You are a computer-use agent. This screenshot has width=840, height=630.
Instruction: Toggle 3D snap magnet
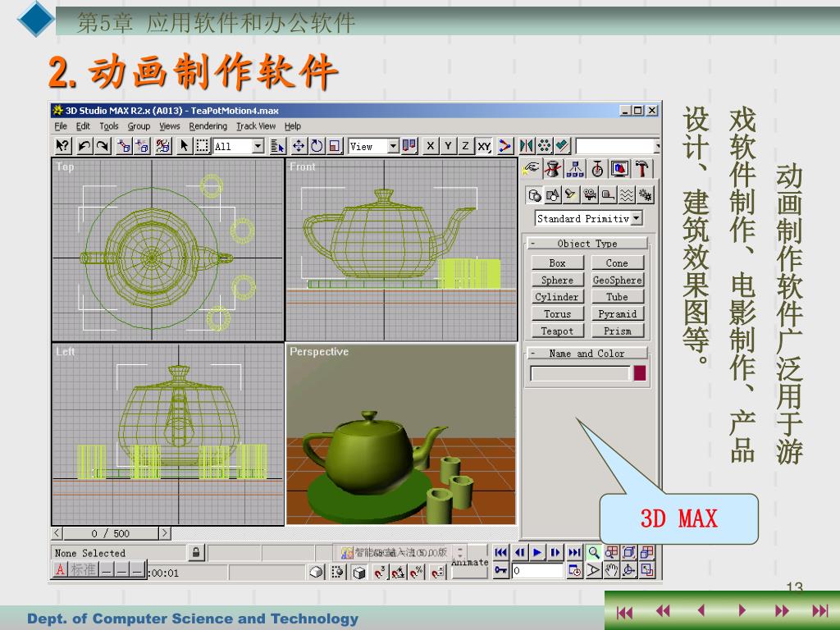click(x=379, y=572)
